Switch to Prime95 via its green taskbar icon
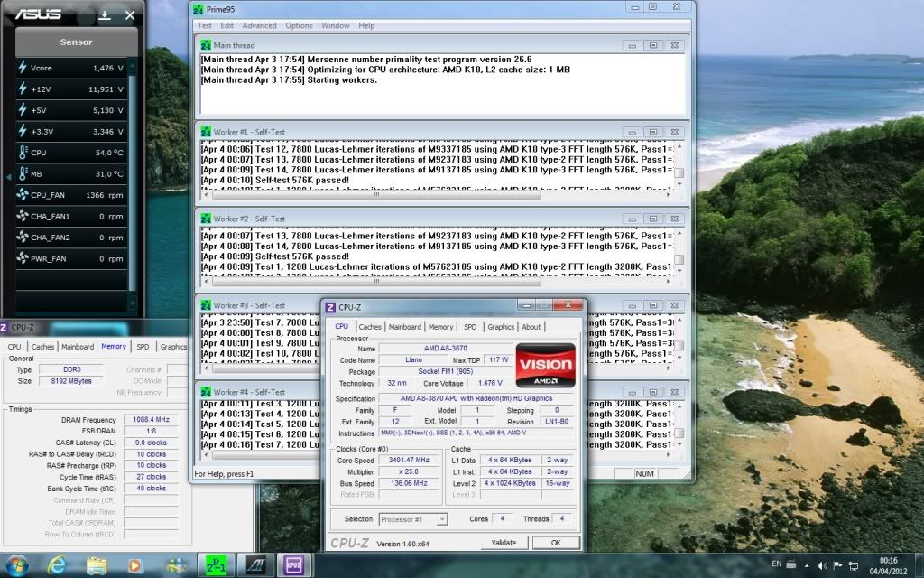The width and height of the screenshot is (924, 578). tap(216, 565)
